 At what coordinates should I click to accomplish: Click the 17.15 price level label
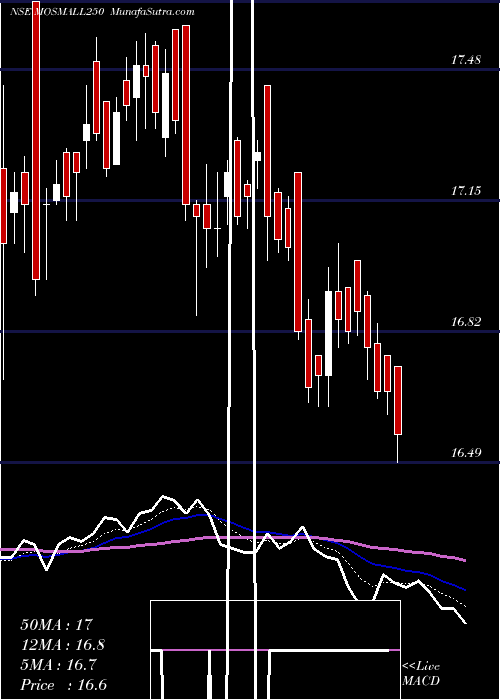coord(466,191)
